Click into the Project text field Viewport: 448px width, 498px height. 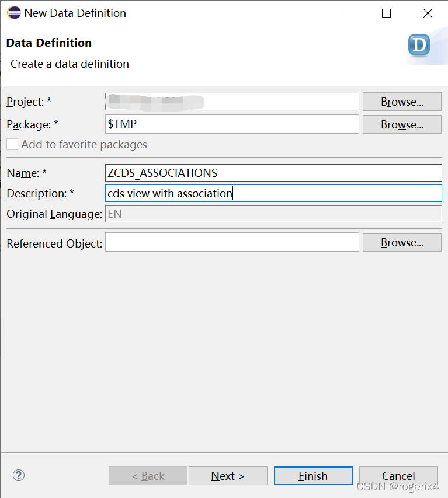pyautogui.click(x=232, y=102)
